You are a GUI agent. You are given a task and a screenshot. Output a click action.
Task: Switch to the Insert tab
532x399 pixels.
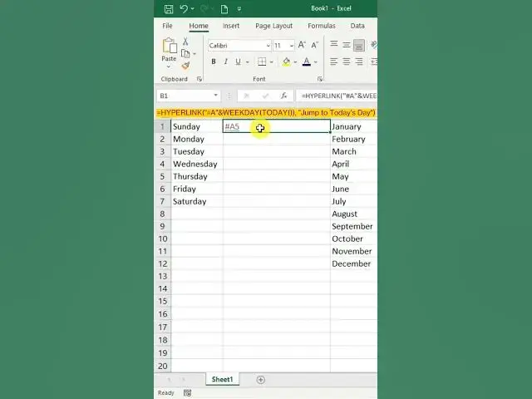(x=231, y=26)
